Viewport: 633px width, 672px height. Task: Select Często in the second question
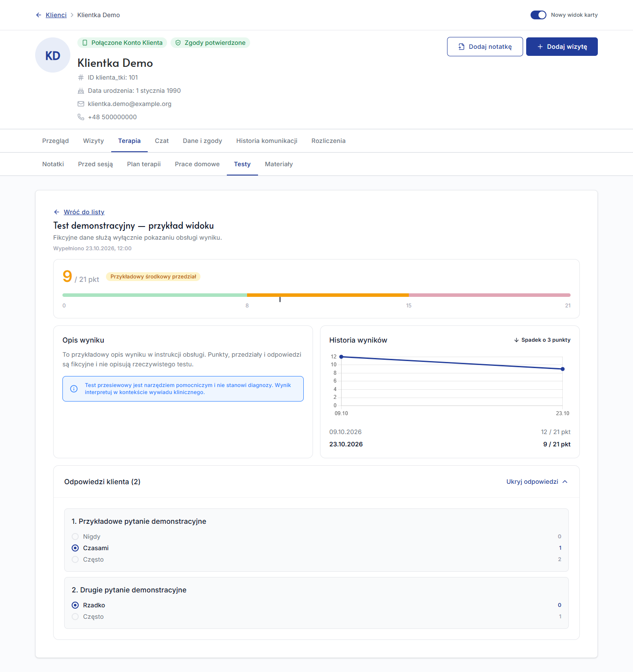click(x=75, y=617)
